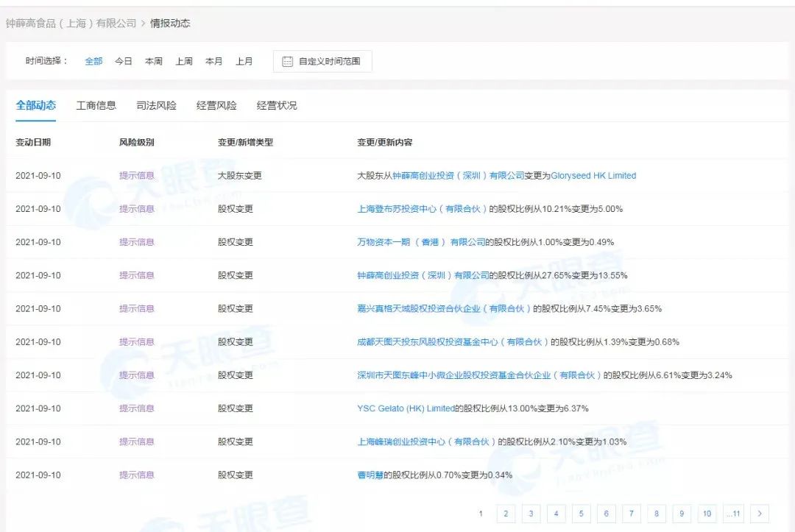Switch to 司法风险 tab

tap(157, 105)
